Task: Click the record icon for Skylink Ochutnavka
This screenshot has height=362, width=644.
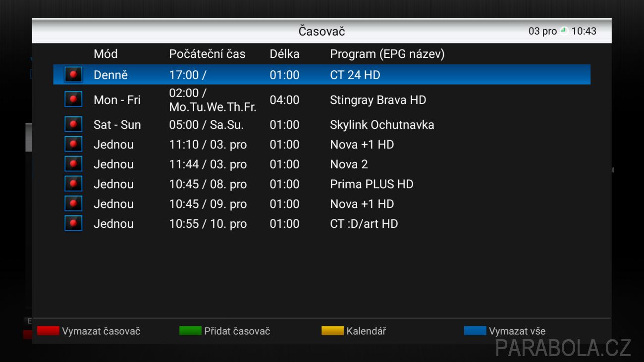Action: (x=73, y=124)
